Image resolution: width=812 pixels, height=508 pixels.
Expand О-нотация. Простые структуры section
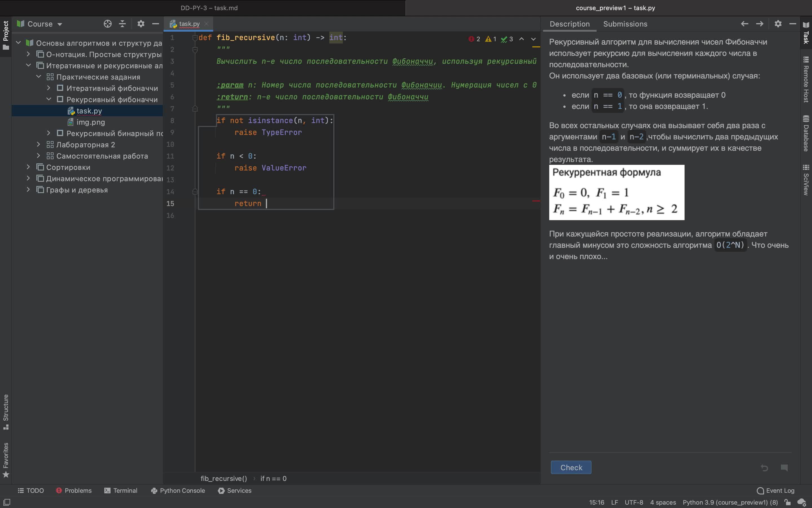tap(28, 54)
